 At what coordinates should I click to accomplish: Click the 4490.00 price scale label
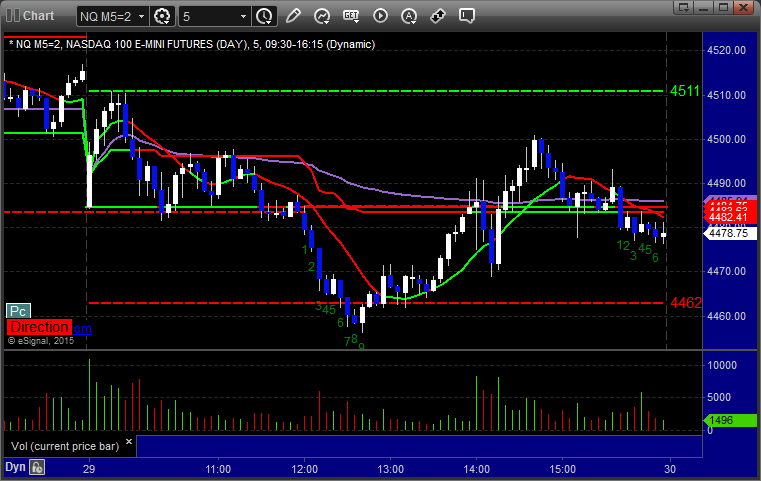coord(727,183)
